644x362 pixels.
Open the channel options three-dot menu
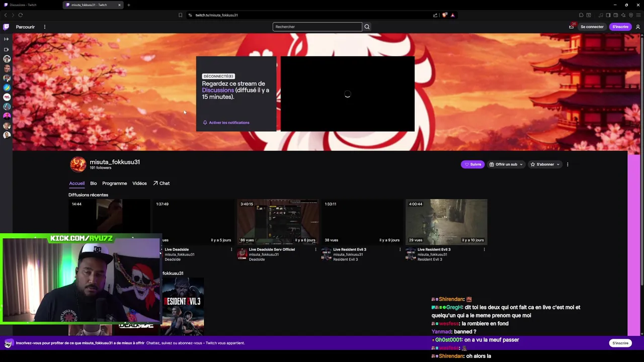(568, 164)
